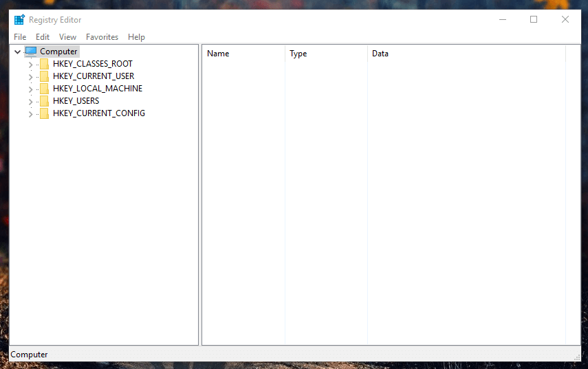The width and height of the screenshot is (588, 369).
Task: Click the HKEY_CURRENT_USER folder icon
Action: (x=44, y=76)
